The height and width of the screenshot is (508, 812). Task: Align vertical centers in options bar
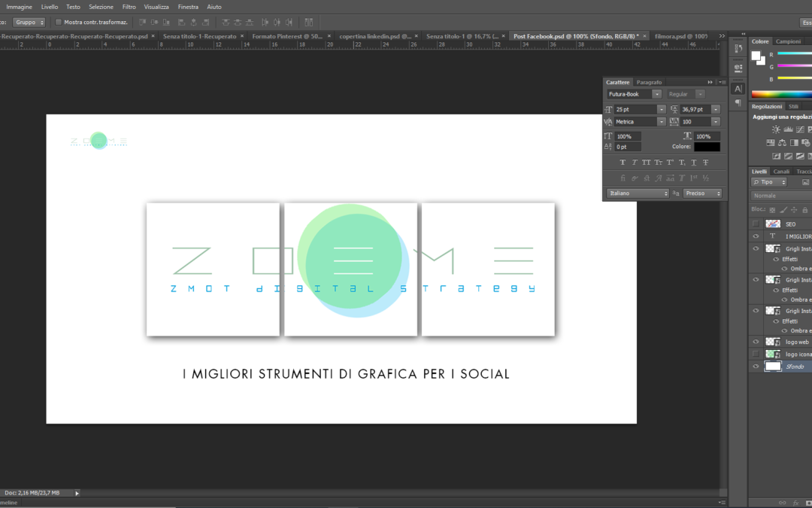point(154,23)
